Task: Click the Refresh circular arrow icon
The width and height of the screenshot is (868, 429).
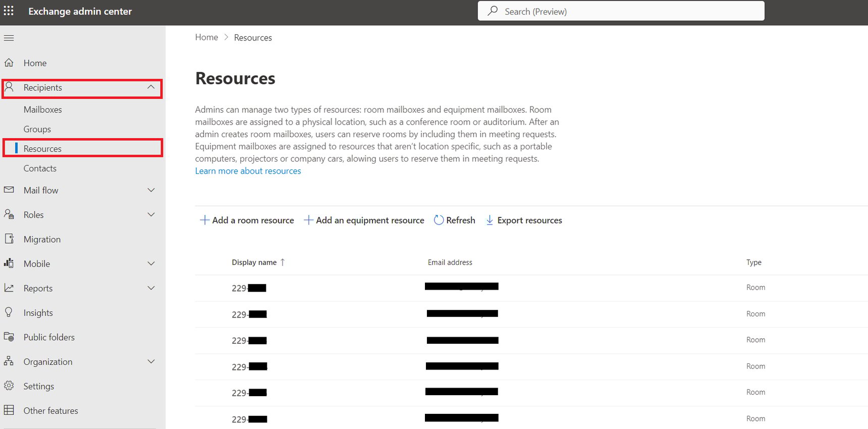Action: coord(439,220)
